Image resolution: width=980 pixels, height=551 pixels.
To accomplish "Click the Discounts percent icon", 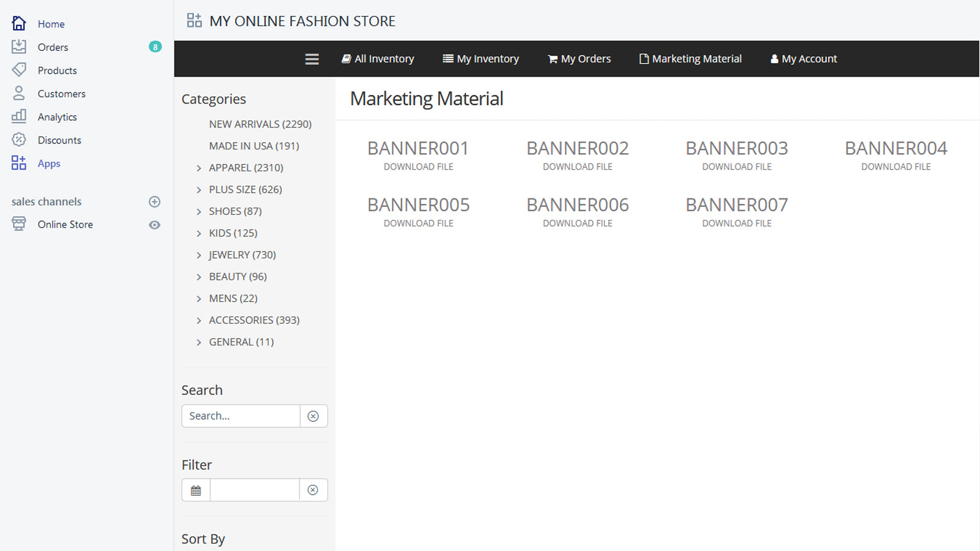I will click(x=19, y=140).
